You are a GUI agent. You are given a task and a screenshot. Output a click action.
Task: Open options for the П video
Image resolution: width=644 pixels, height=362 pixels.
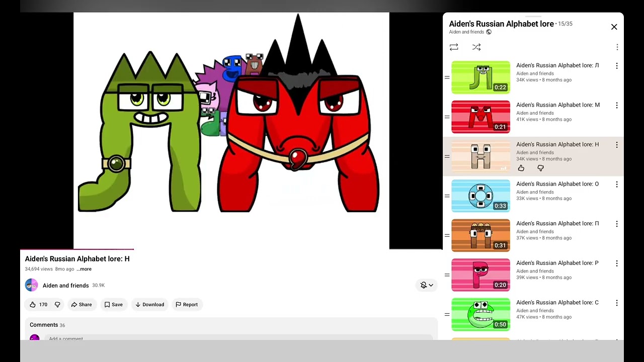617,224
